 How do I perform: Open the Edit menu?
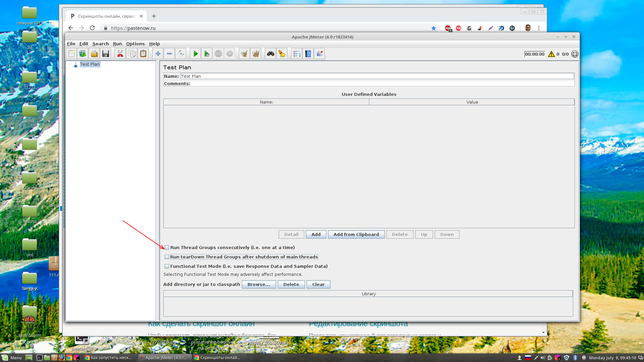pos(84,44)
